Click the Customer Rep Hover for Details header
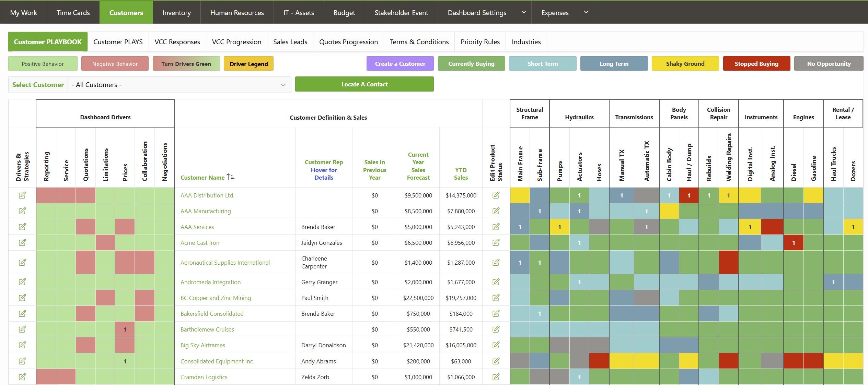The height and width of the screenshot is (385, 868). click(x=324, y=170)
